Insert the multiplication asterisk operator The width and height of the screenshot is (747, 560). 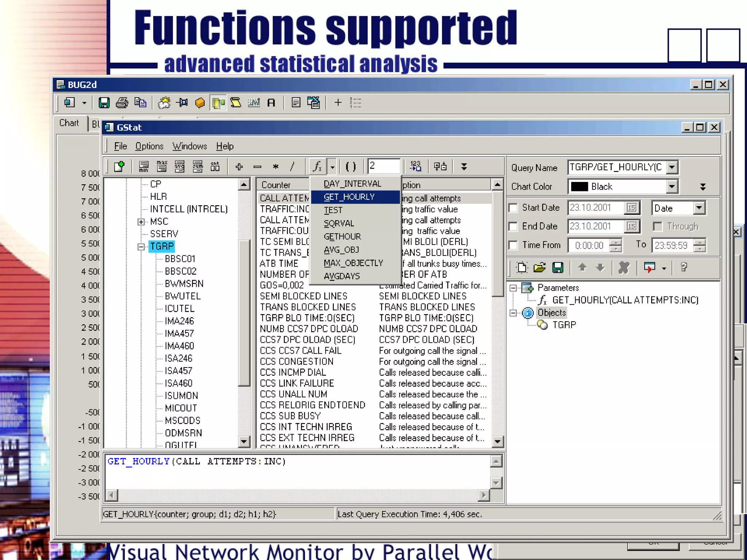point(275,167)
